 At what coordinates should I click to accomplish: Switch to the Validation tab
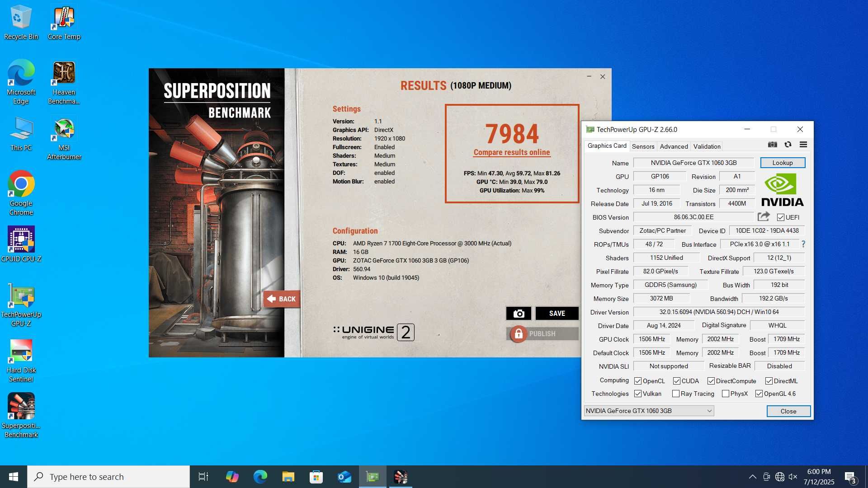pyautogui.click(x=707, y=146)
